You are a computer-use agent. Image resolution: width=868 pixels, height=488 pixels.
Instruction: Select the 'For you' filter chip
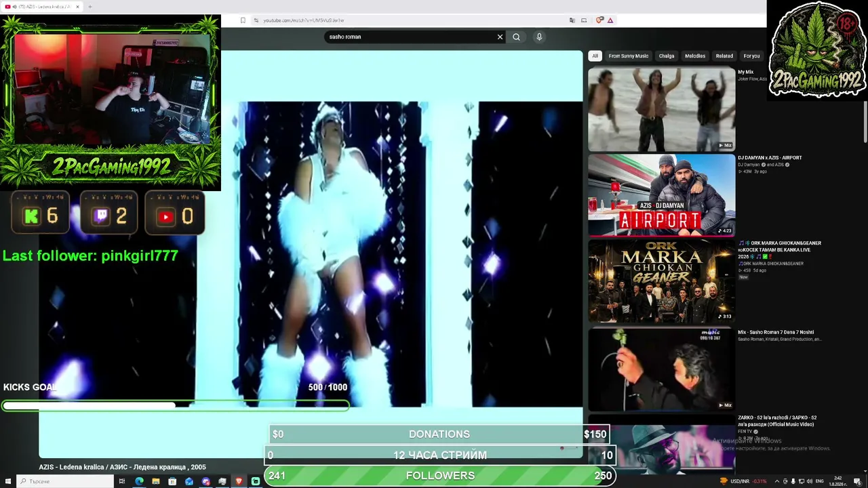click(x=751, y=56)
